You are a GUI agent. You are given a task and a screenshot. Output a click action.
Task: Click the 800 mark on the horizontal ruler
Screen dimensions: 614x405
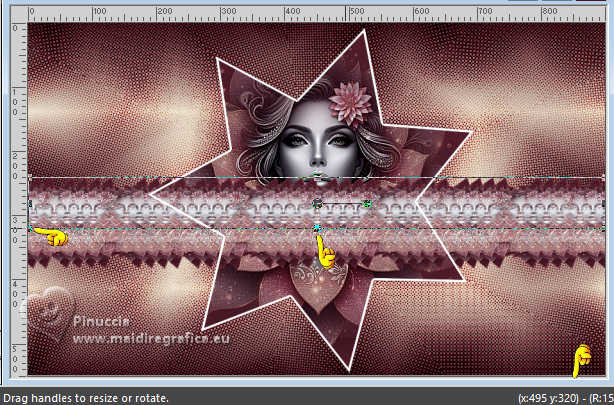[x=549, y=11]
